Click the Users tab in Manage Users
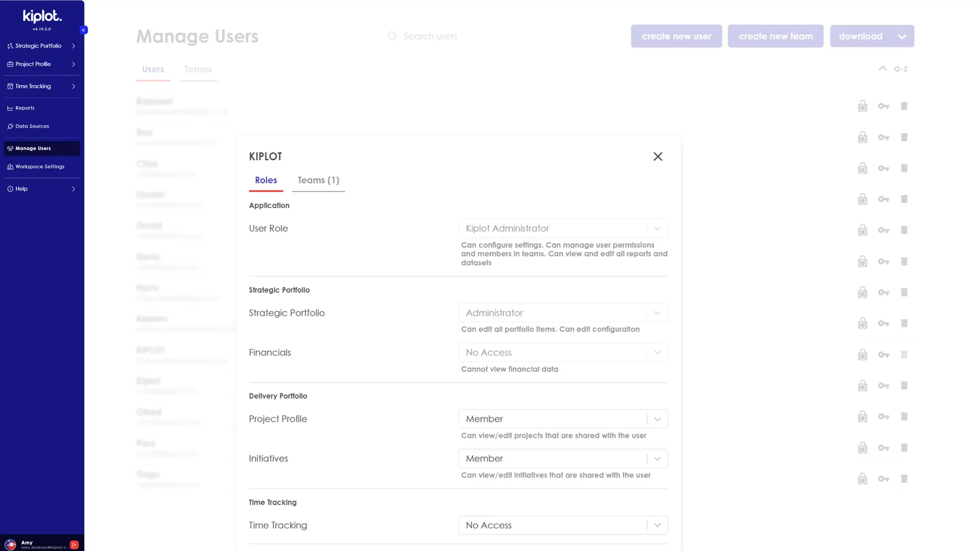Viewport: 980px width, 551px height. click(x=152, y=69)
